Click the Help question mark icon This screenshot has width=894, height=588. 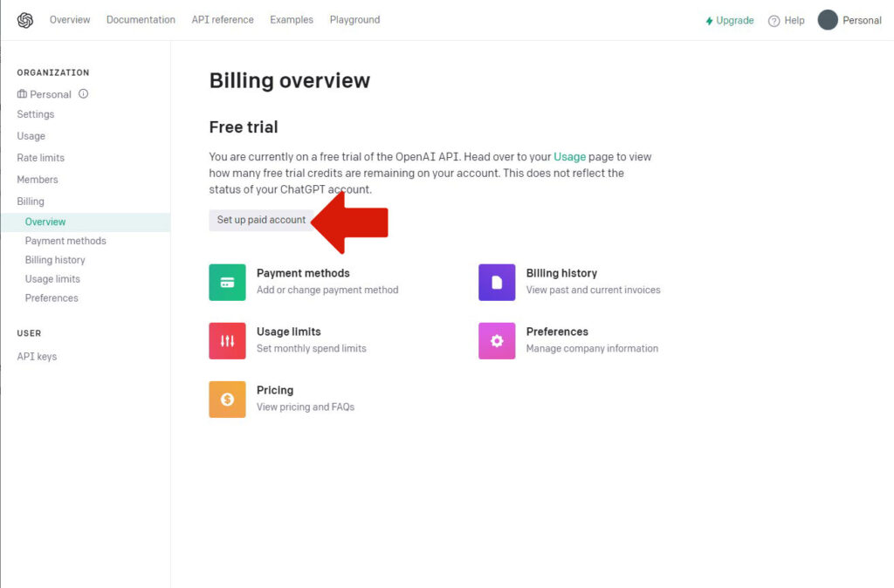coord(774,21)
